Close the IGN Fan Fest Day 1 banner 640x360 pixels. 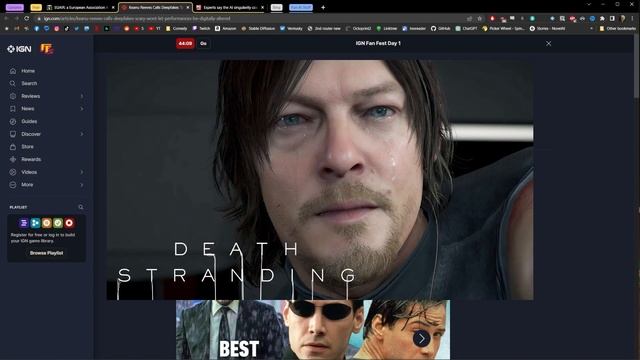tap(549, 43)
